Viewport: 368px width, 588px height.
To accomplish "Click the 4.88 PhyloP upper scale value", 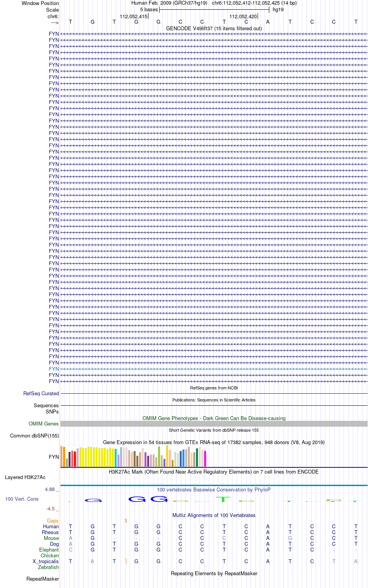I will (x=50, y=489).
